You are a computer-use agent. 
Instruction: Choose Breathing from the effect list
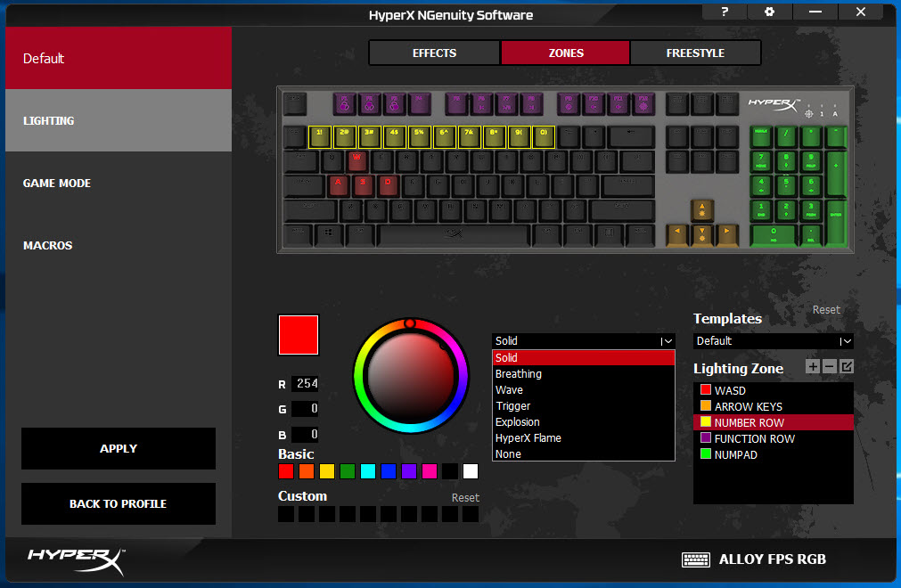[x=583, y=374]
